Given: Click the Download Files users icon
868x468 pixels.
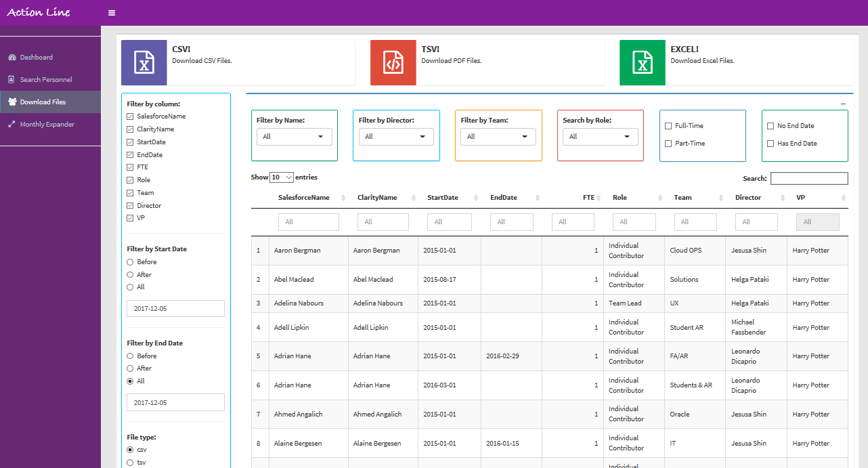Looking at the screenshot, I should click(x=12, y=102).
